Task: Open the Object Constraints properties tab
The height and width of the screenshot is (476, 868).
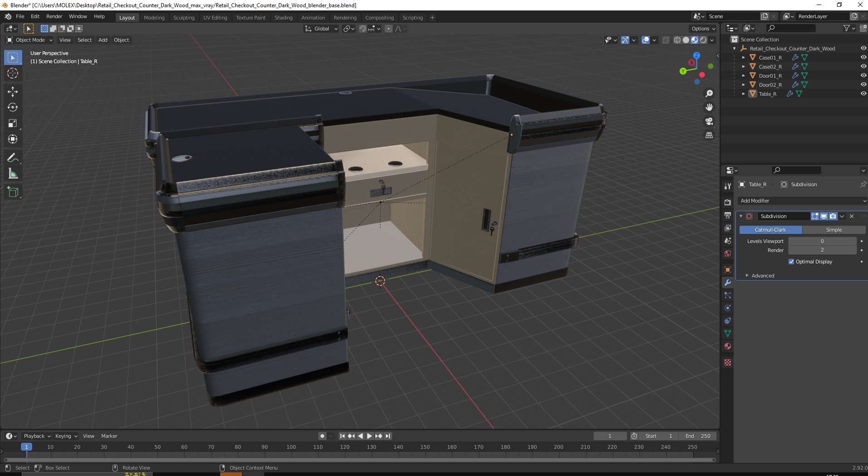Action: click(x=728, y=321)
